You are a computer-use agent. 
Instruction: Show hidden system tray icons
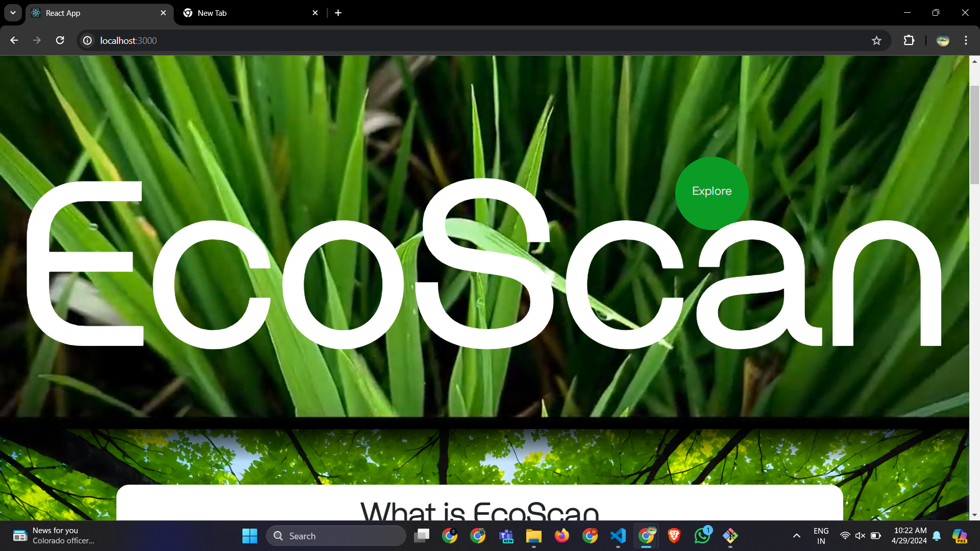pyautogui.click(x=796, y=536)
